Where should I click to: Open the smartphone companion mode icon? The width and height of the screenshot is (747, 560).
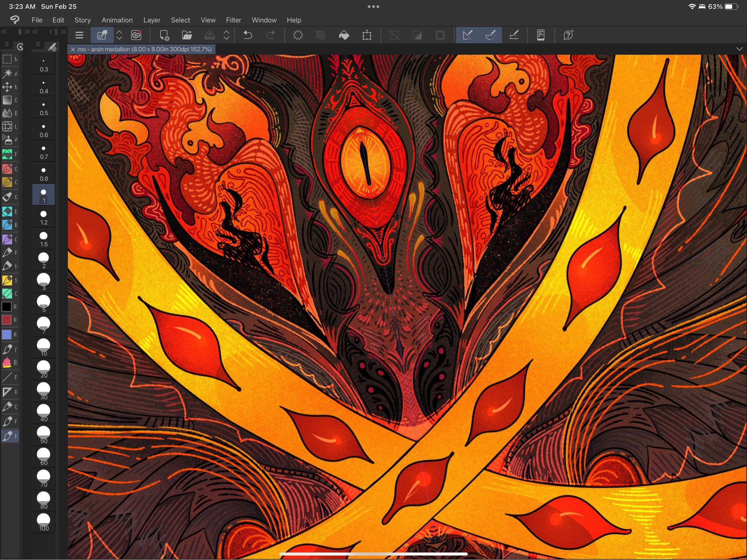coord(540,35)
